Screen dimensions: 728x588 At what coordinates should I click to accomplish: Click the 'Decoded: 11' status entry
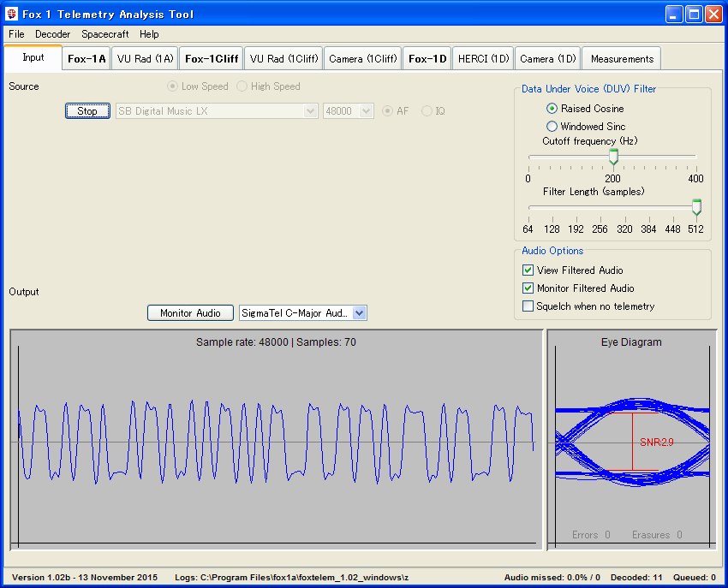point(636,578)
